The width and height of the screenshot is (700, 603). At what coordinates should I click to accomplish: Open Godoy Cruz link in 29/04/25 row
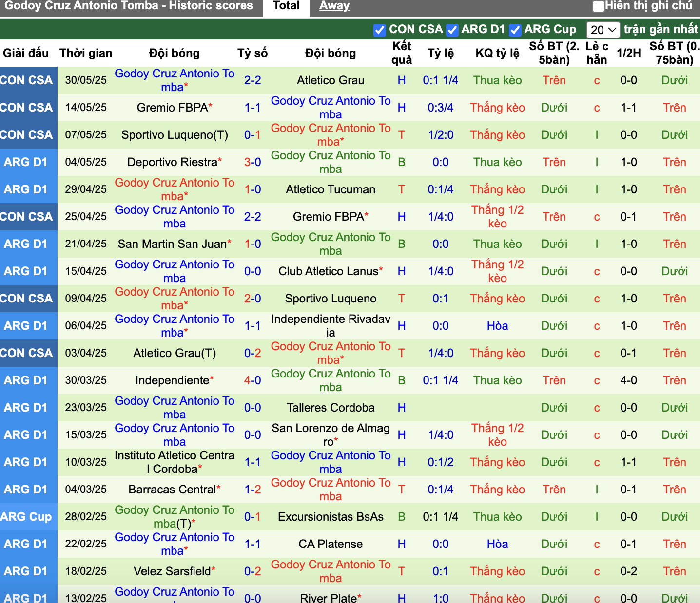(175, 189)
